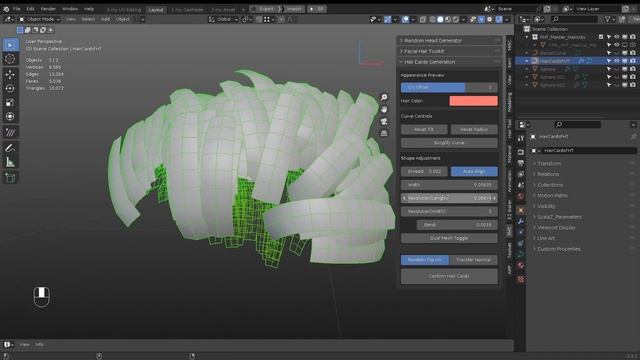Select the Add Cube tool

pos(10,178)
